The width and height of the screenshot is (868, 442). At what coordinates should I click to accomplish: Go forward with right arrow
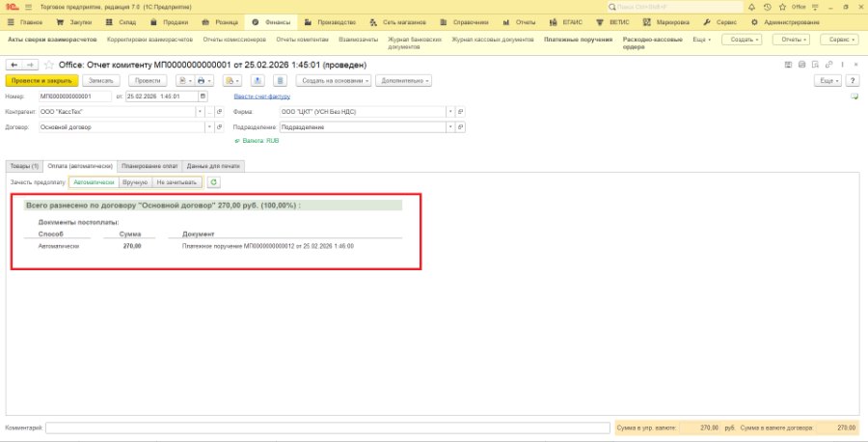click(x=30, y=65)
